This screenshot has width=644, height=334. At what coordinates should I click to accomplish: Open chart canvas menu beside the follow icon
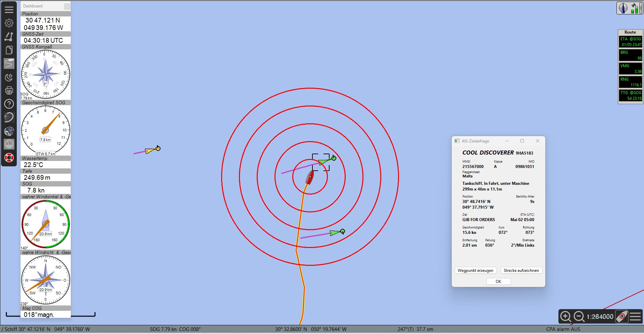coord(635,317)
